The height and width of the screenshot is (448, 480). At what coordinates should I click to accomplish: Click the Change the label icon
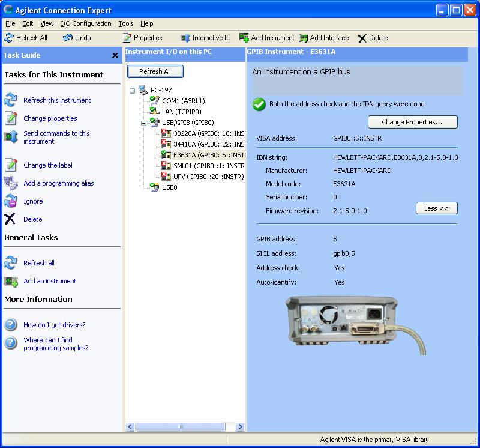(11, 165)
